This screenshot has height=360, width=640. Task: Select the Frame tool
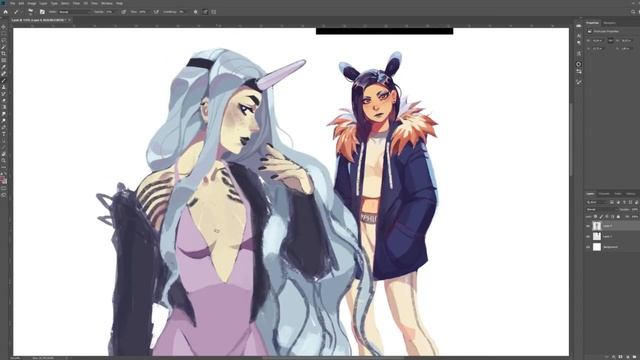point(4,60)
